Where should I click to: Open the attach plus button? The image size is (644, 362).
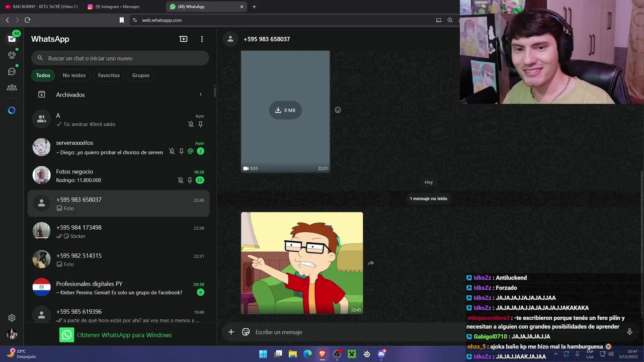point(231,332)
